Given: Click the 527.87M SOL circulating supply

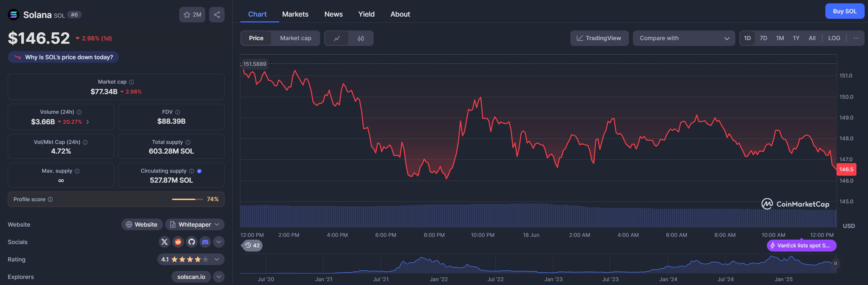Looking at the screenshot, I should tap(171, 180).
